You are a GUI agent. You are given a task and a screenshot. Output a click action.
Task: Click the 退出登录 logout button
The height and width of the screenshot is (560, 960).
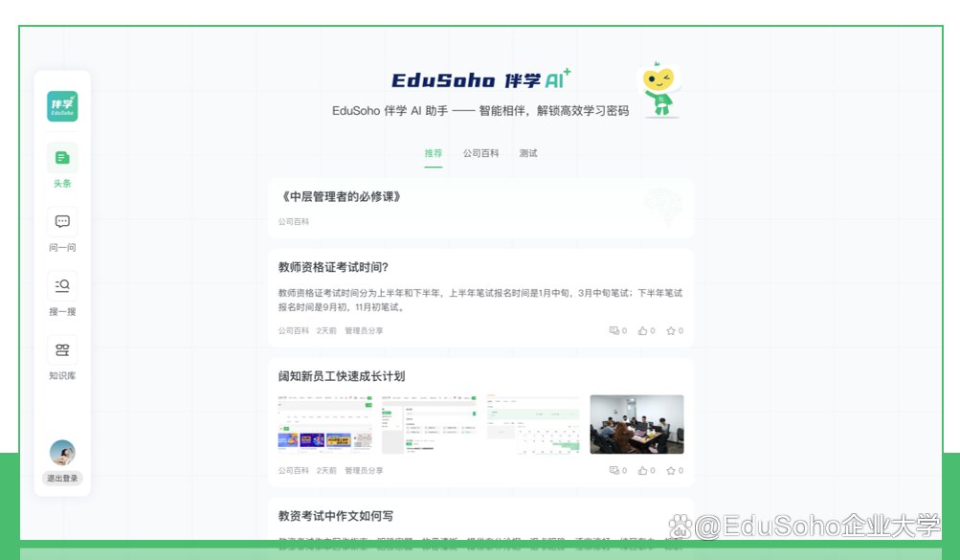click(x=62, y=479)
